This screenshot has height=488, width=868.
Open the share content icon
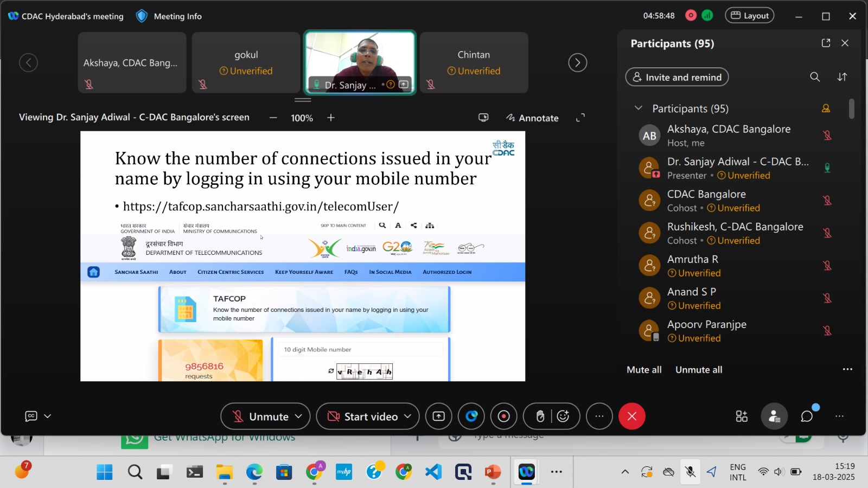[x=438, y=416]
